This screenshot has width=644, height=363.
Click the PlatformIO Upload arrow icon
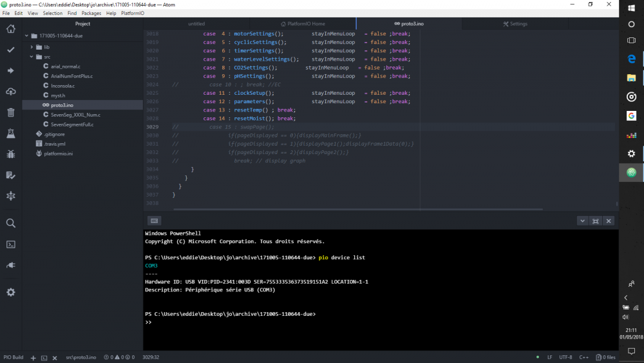pyautogui.click(x=11, y=71)
